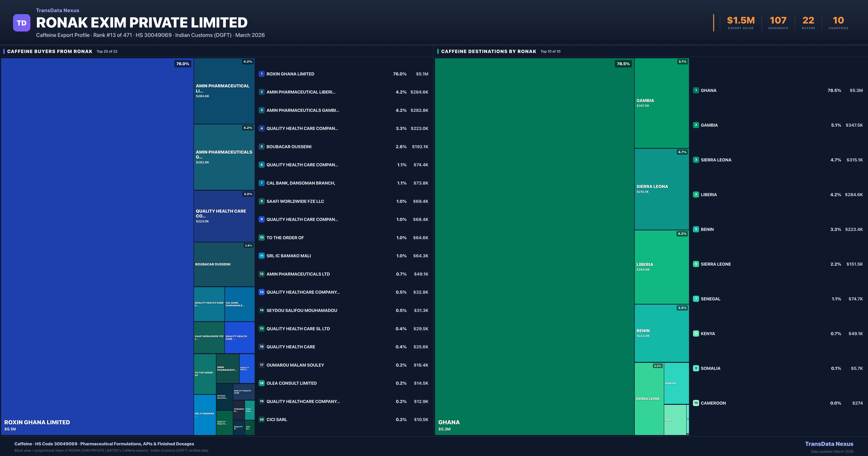The height and width of the screenshot is (456, 868).
Task: Select the large ROXIN GHANA LIMITED treemap block
Action: pos(97,246)
